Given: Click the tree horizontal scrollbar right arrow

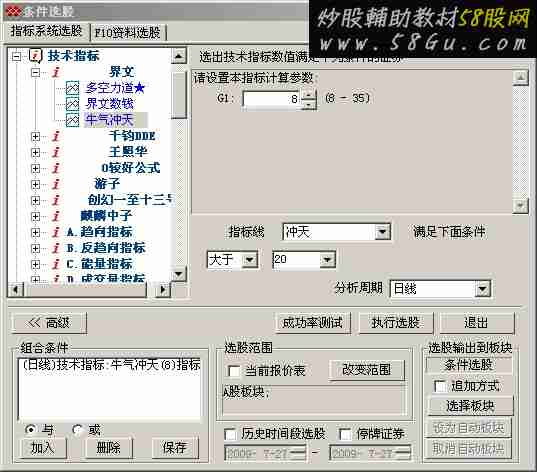Looking at the screenshot, I should [163, 290].
